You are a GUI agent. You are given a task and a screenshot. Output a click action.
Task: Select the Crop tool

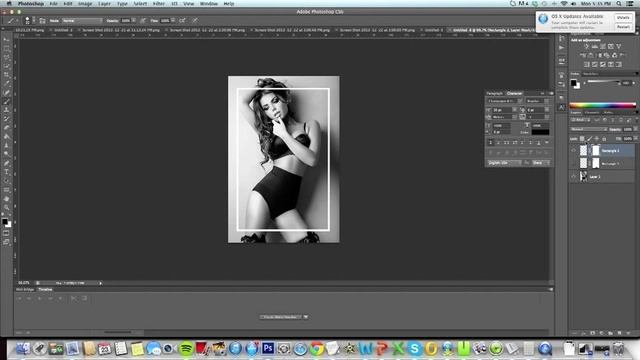(7, 75)
